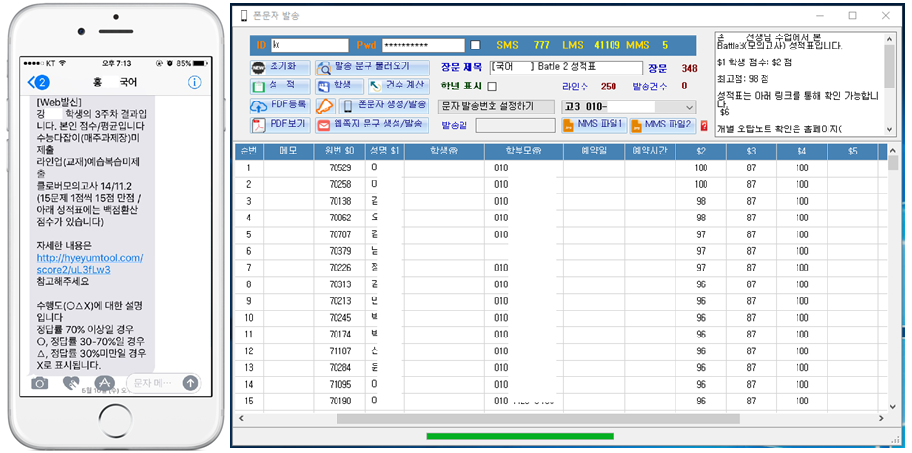The width and height of the screenshot is (912, 453).
Task: Enable the 학년 표시 checkbox
Action: (492, 86)
